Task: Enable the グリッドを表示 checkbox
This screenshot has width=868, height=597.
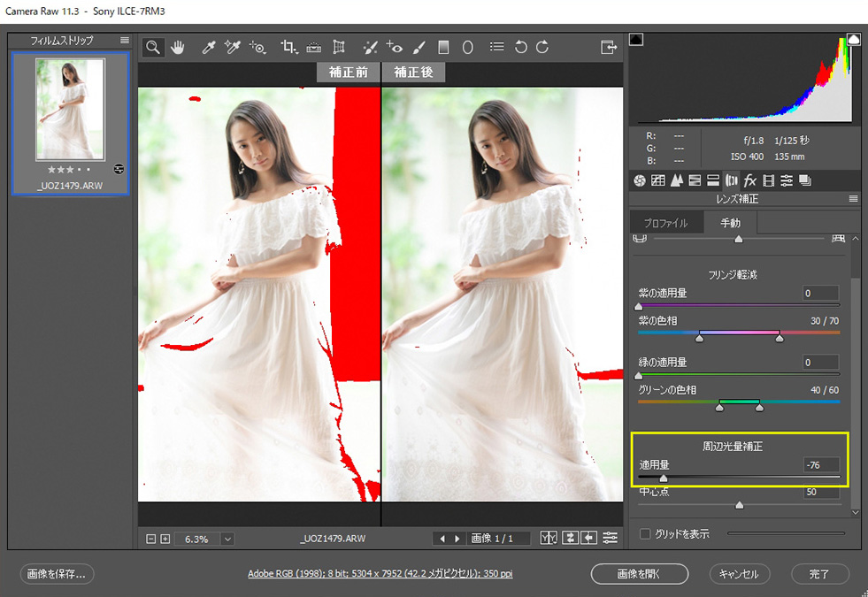Action: click(645, 533)
